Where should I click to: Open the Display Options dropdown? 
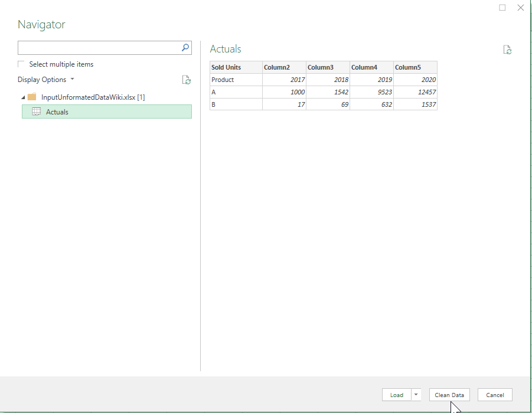[46, 80]
